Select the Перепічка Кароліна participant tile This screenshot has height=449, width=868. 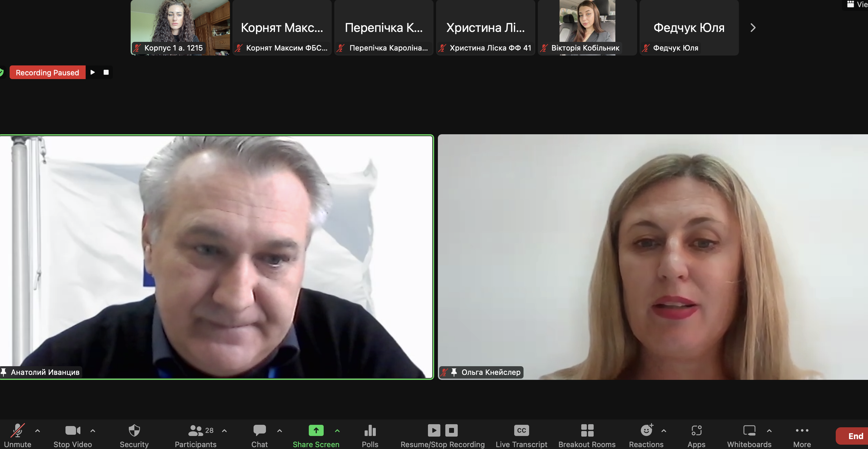(384, 28)
